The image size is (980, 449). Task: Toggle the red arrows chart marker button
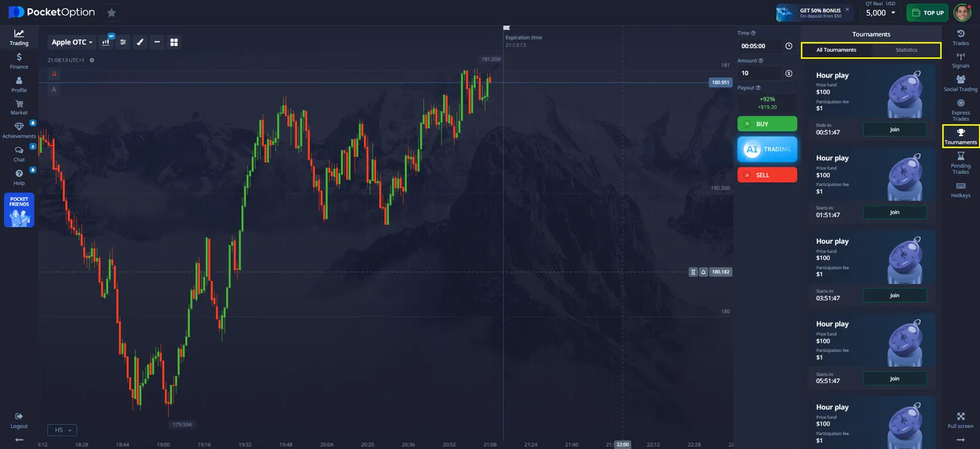pyautogui.click(x=54, y=74)
